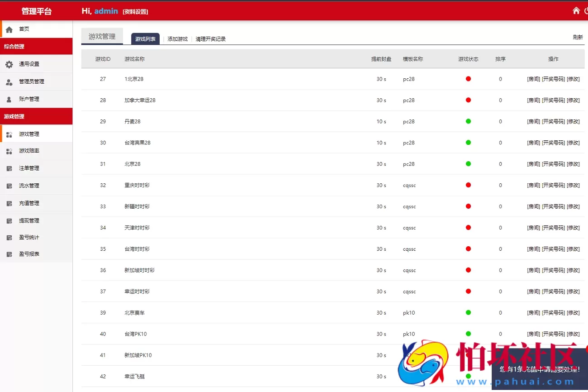588x392 pixels.
Task: Switch to the 添加游戏 tab
Action: 177,39
